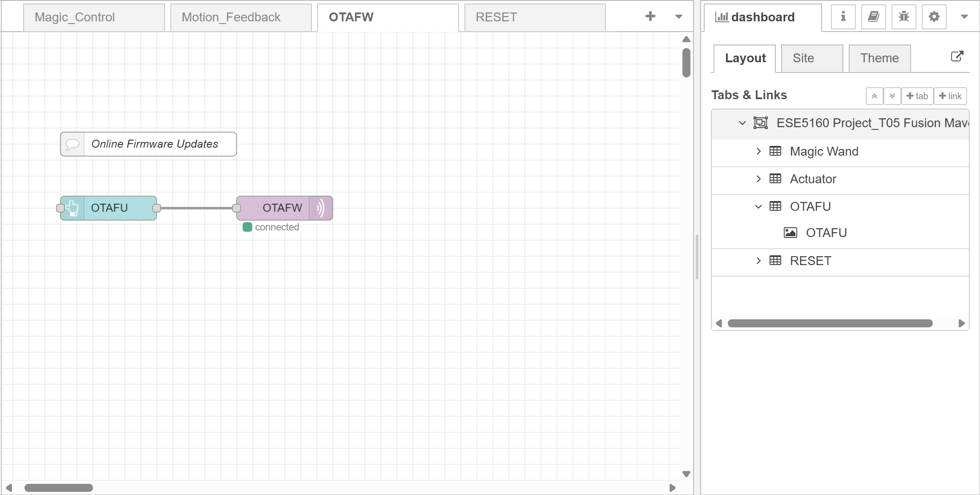
Task: Open the info sidebar tab icon
Action: (843, 17)
